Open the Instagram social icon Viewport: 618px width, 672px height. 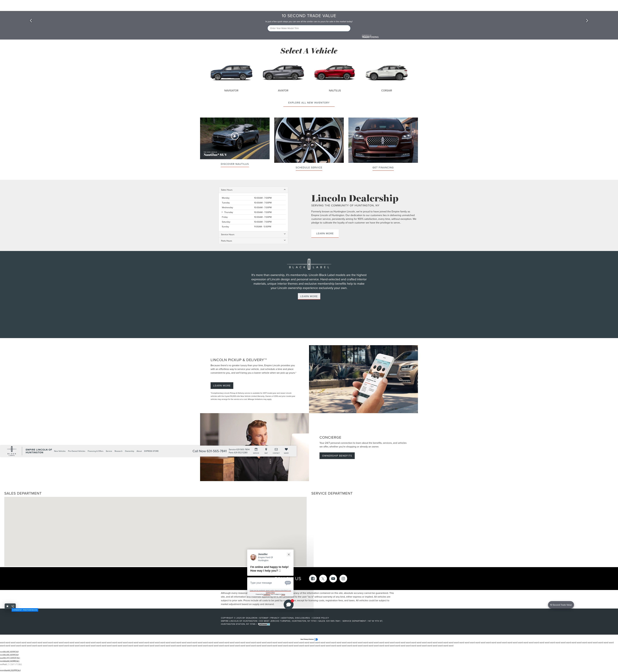tap(343, 578)
